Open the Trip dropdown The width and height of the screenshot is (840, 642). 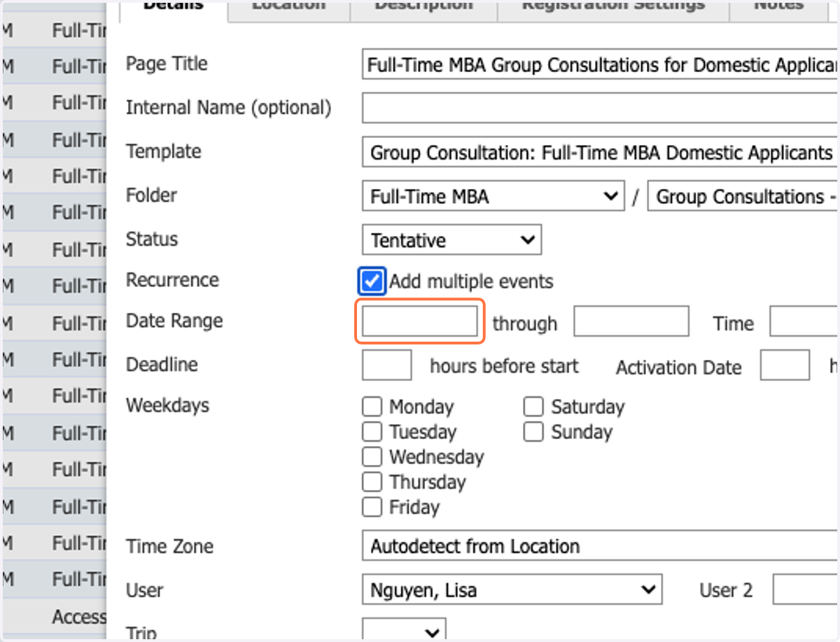pos(404,630)
